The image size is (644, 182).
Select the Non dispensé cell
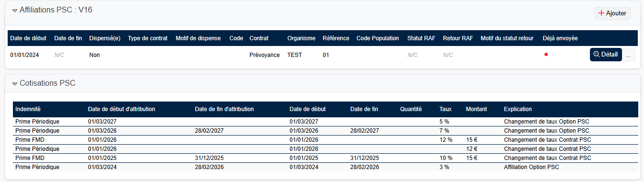point(94,55)
